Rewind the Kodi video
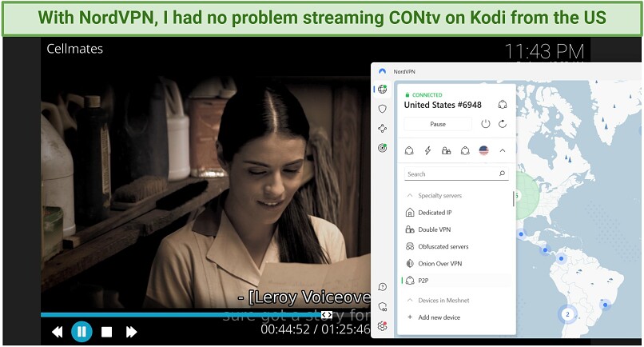Viewport: 644px width, 347px height. 58,332
